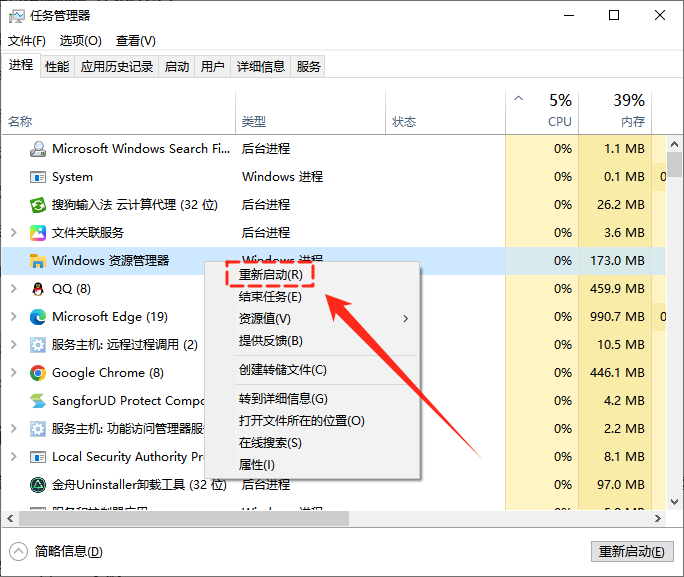Click the SangforUD Protect icon
The width and height of the screenshot is (684, 577).
(38, 401)
